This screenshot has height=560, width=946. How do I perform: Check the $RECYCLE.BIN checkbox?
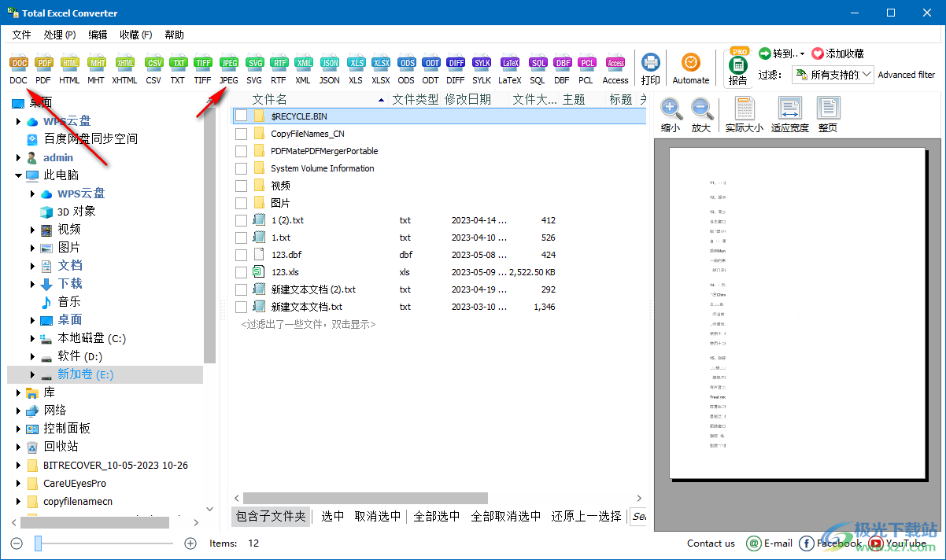pyautogui.click(x=242, y=116)
